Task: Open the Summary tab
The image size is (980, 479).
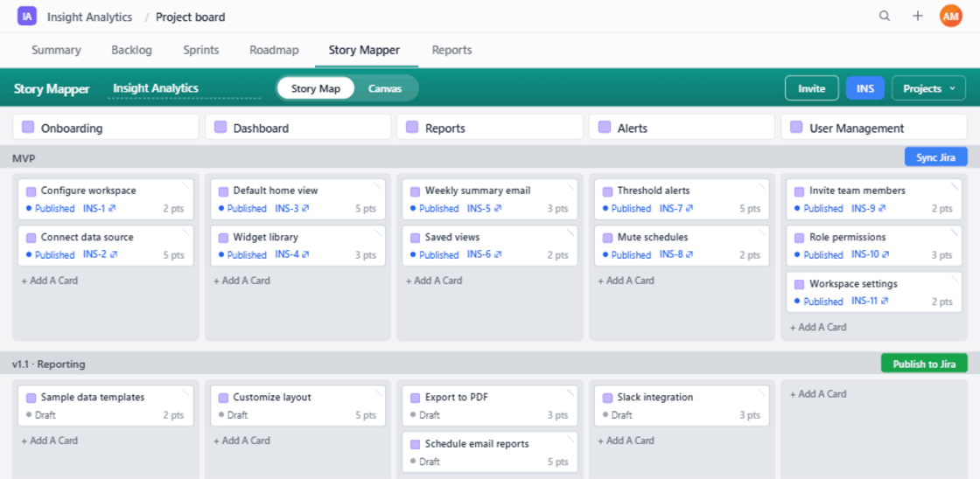Action: (x=56, y=51)
